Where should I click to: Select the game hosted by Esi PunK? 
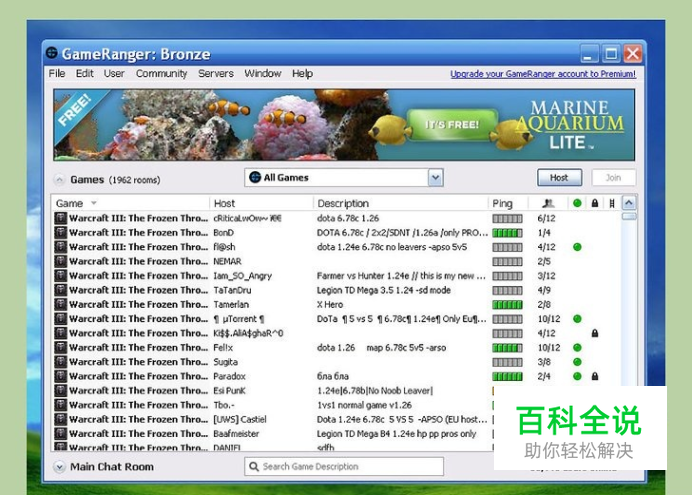(x=273, y=390)
